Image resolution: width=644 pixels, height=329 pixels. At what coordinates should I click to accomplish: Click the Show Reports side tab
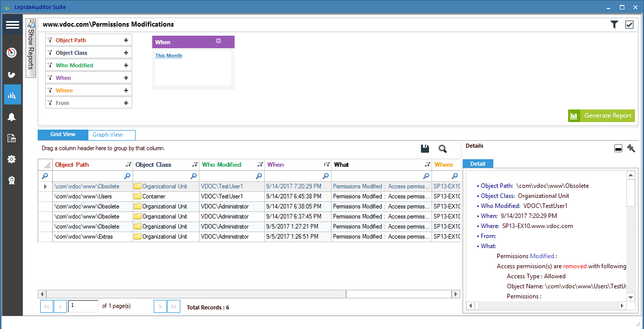click(31, 48)
